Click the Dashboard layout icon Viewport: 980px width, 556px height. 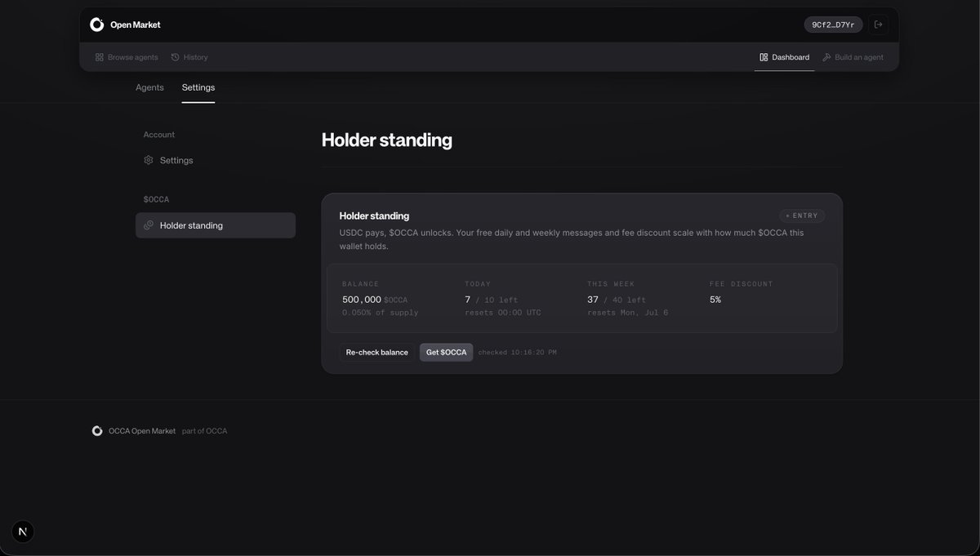tap(764, 57)
